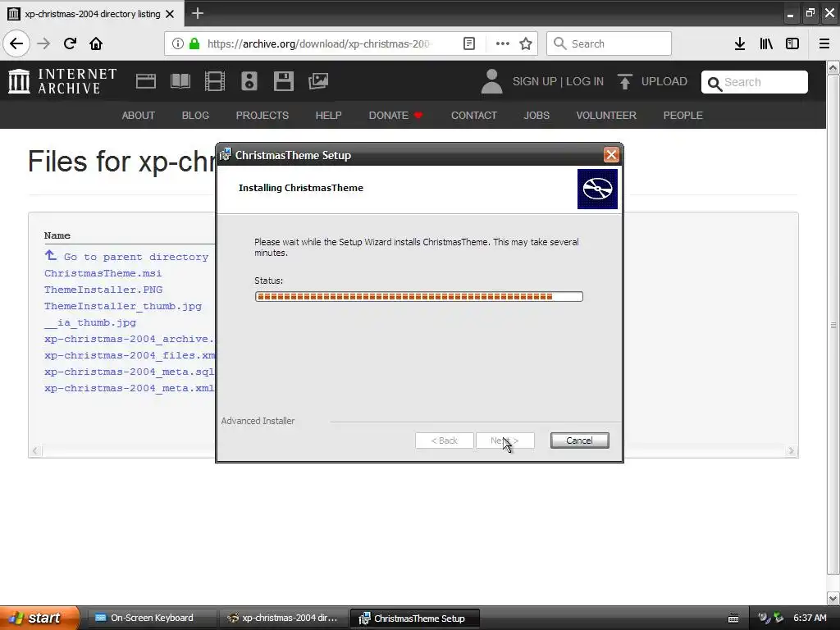The width and height of the screenshot is (840, 630).
Task: Close the ChristmasTheme Setup dialog
Action: pos(610,155)
